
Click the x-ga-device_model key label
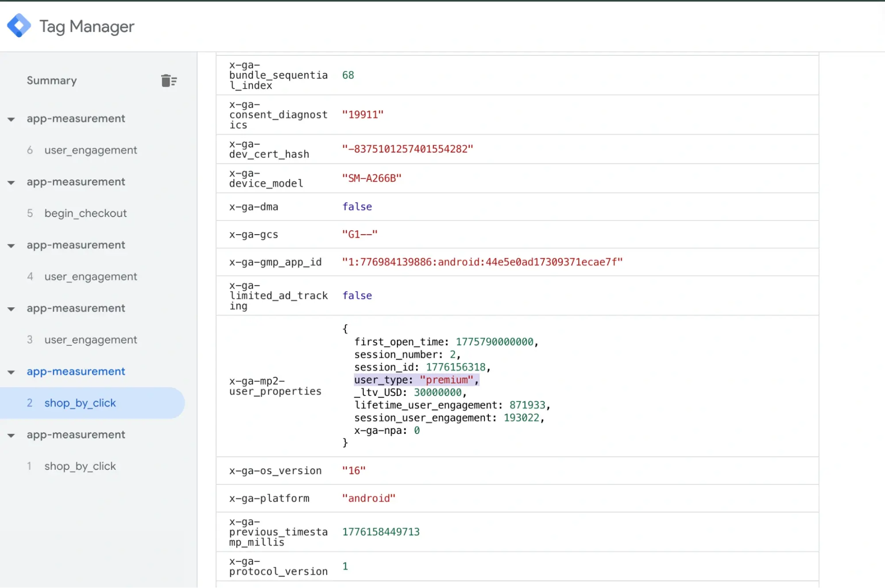[x=266, y=178]
